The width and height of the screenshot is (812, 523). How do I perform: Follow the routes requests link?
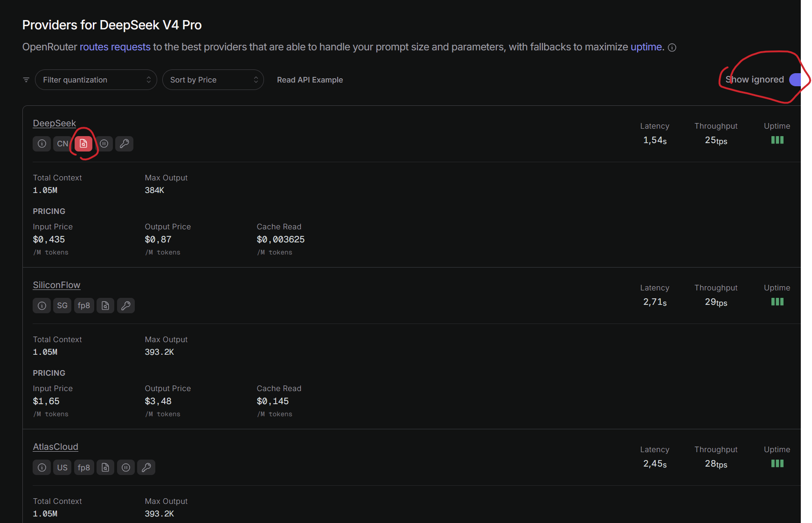point(115,47)
